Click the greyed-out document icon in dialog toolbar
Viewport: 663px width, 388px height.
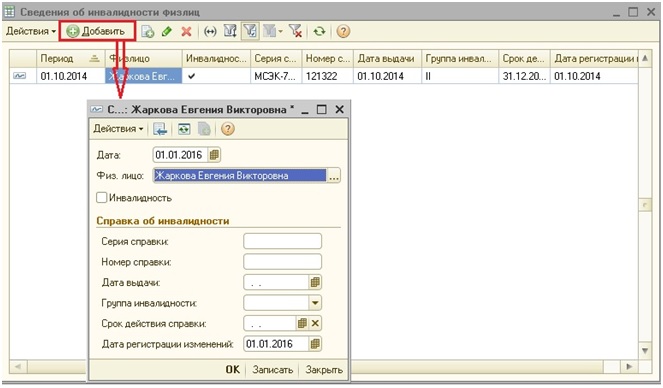[x=204, y=129]
